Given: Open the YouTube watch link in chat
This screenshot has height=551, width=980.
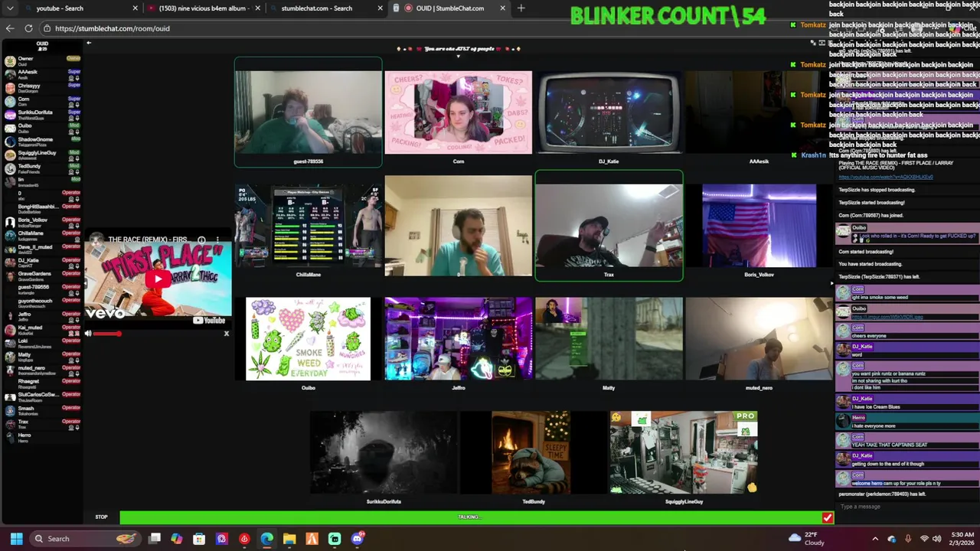Looking at the screenshot, I should click(x=886, y=177).
